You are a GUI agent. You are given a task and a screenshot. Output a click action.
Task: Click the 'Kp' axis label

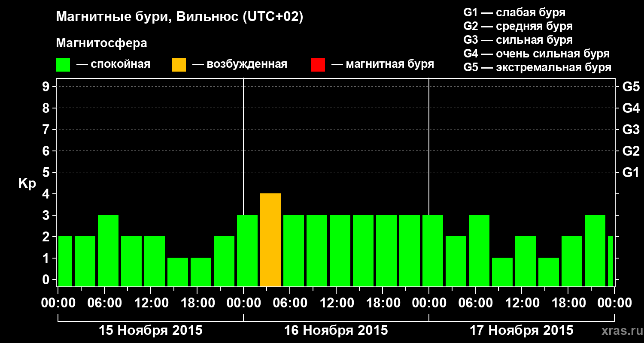click(27, 184)
